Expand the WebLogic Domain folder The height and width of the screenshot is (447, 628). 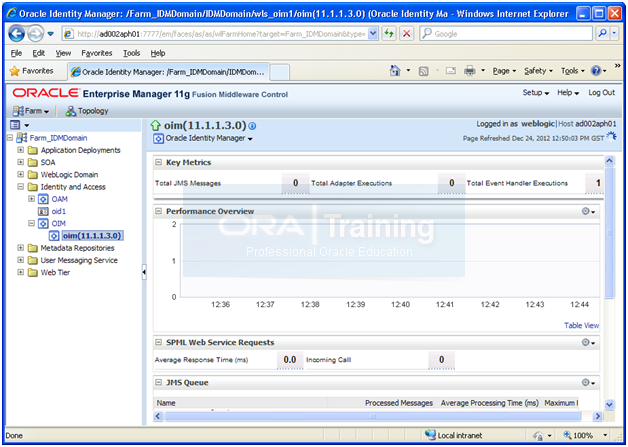20,174
